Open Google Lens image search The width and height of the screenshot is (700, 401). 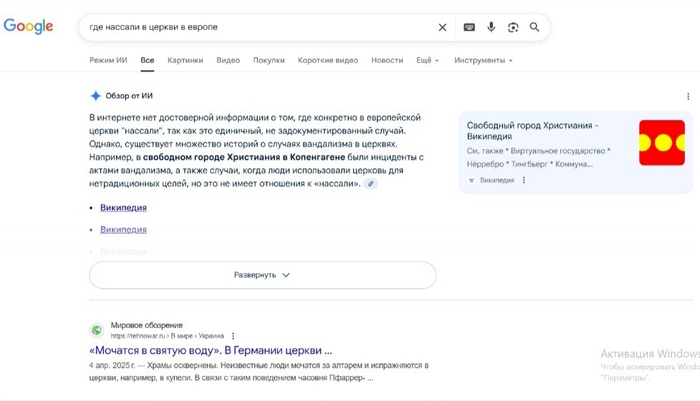pyautogui.click(x=513, y=27)
